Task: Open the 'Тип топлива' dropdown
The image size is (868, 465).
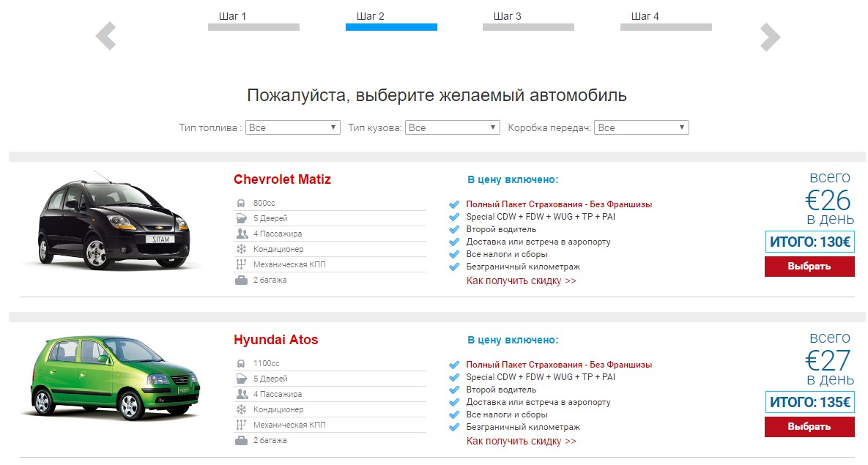Action: (292, 127)
